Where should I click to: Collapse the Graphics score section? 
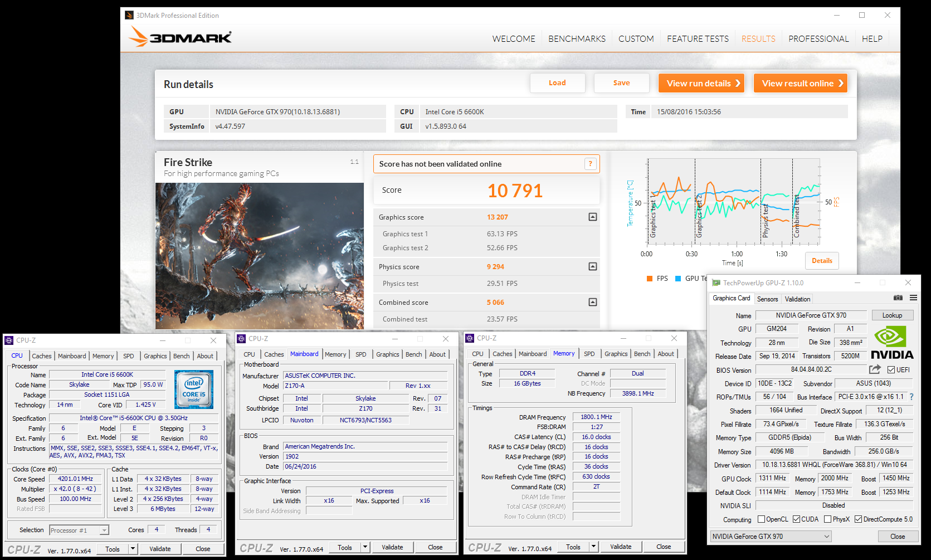593,217
